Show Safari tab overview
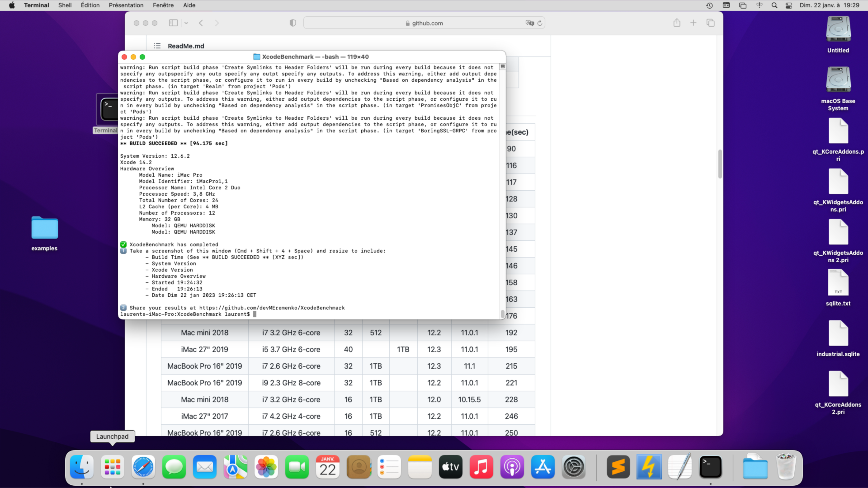The width and height of the screenshot is (868, 488). click(x=710, y=23)
